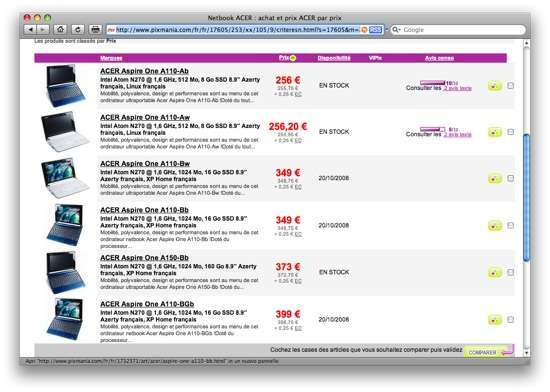550x392 pixels.
Task: Click the COMPARER button
Action: point(489,352)
